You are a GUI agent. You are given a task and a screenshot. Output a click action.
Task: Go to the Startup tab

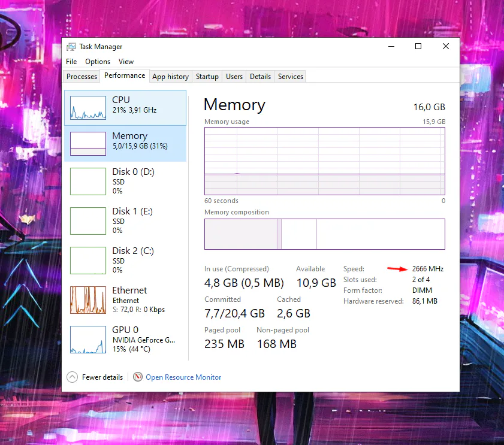coord(207,77)
